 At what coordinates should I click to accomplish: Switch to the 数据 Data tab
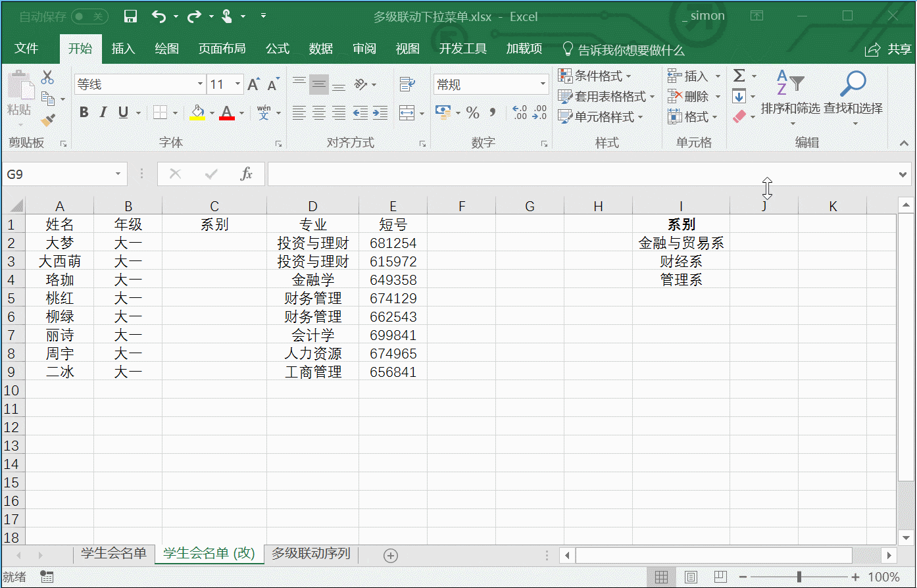point(321,49)
